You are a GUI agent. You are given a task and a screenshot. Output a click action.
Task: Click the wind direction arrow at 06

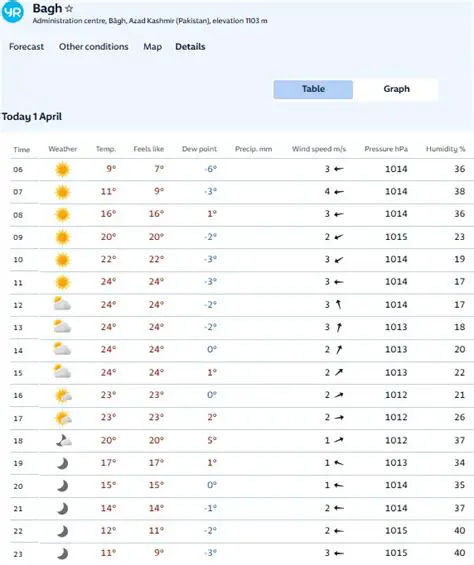pyautogui.click(x=338, y=169)
